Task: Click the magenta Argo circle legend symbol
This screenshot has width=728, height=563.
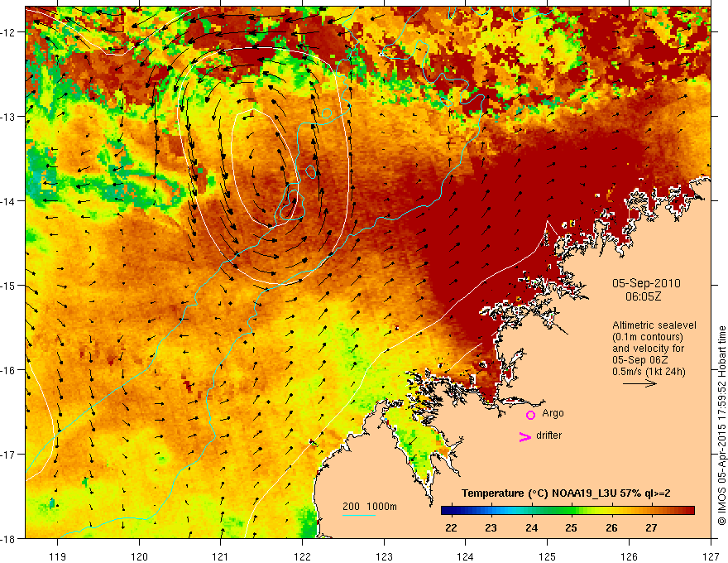Action: (x=530, y=415)
